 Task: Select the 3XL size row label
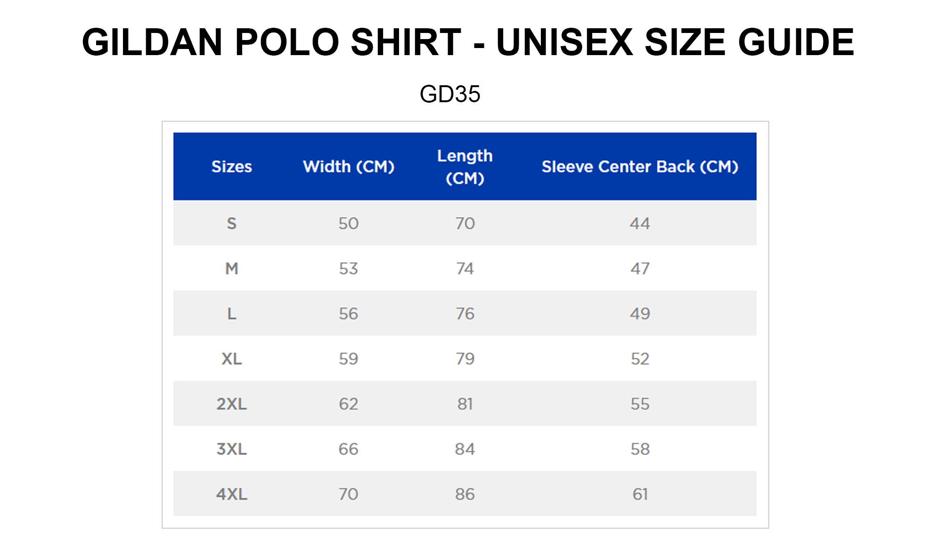pyautogui.click(x=231, y=449)
